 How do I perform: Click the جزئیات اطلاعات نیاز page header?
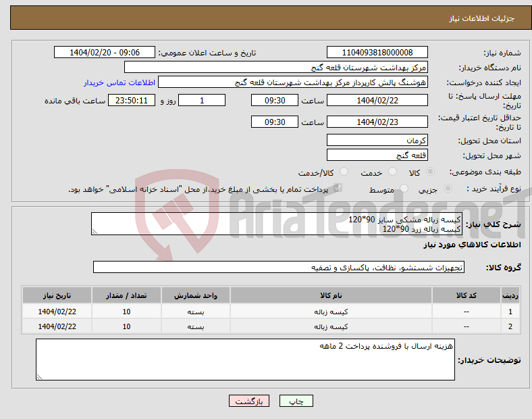482,18
